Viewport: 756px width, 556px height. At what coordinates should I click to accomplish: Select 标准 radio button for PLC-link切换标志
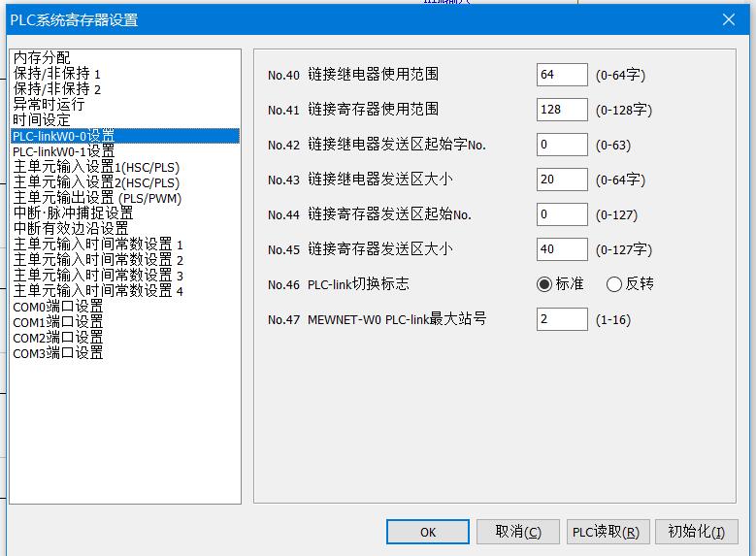544,284
